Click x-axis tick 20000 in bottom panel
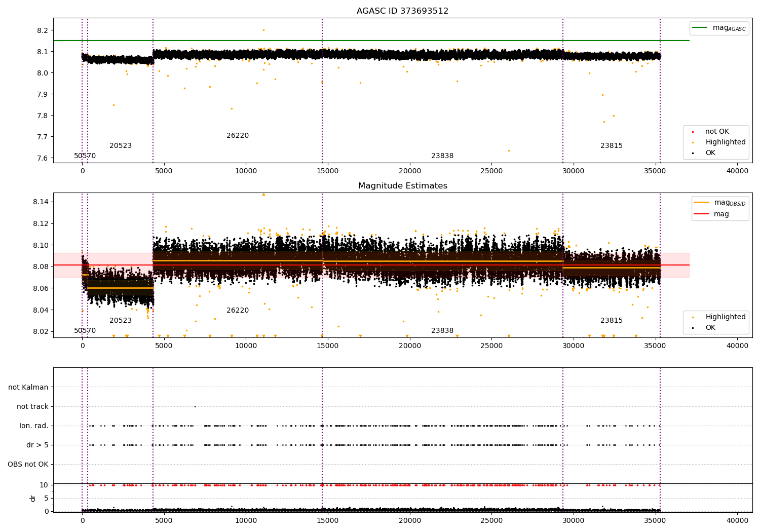 pyautogui.click(x=410, y=521)
